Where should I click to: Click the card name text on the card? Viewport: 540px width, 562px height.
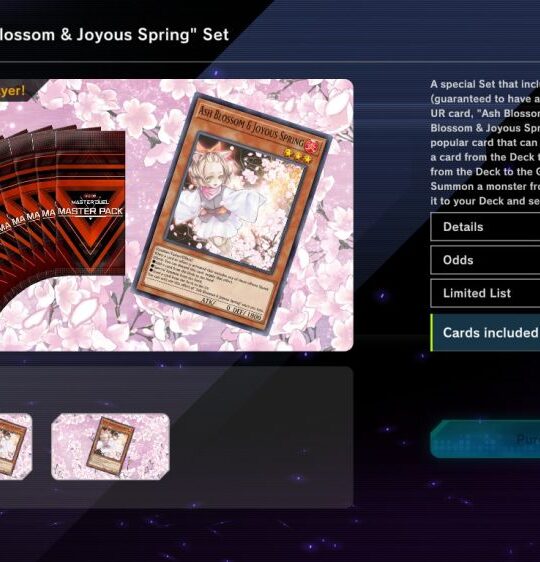pos(251,128)
